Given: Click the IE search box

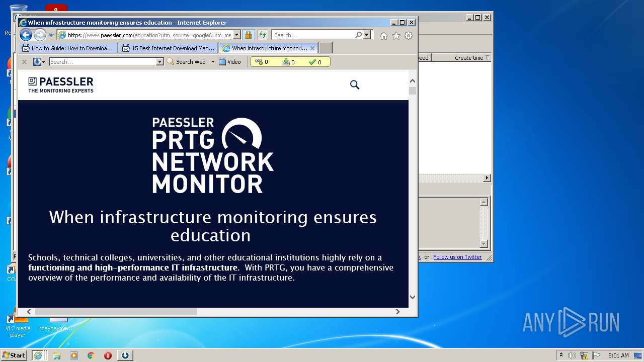Looking at the screenshot, I should [313, 35].
